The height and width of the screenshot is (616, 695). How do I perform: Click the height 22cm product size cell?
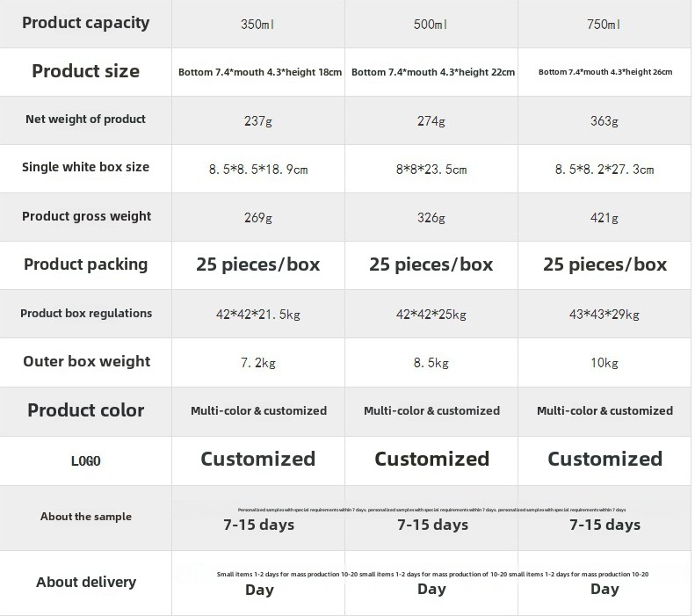433,72
